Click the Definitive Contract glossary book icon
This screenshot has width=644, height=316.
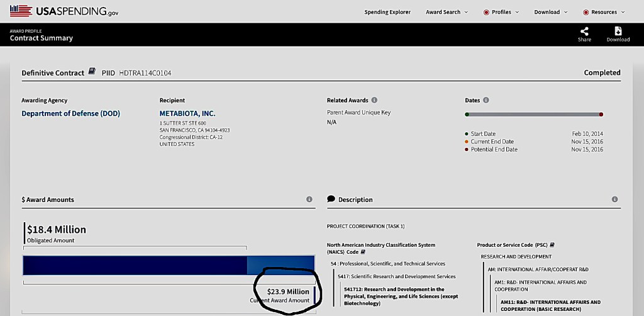coord(92,72)
